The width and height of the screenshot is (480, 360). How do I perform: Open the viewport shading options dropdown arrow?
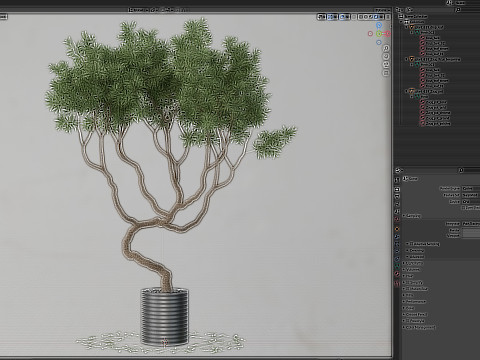(x=381, y=17)
